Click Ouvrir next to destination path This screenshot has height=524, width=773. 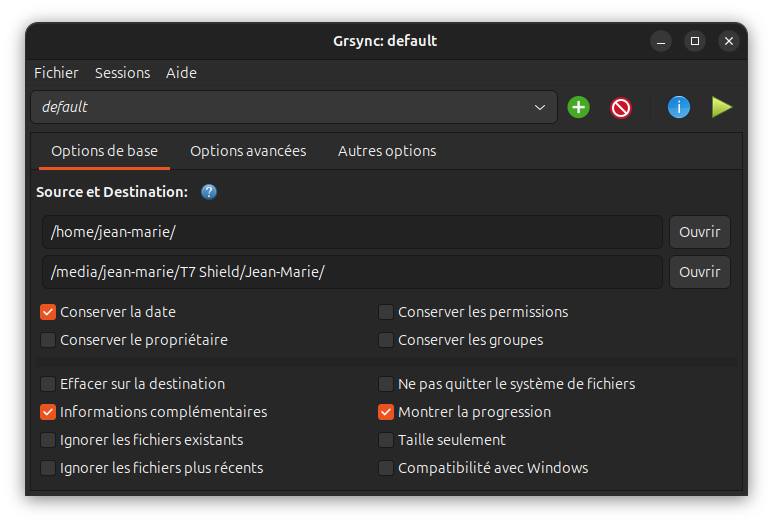pyautogui.click(x=700, y=272)
